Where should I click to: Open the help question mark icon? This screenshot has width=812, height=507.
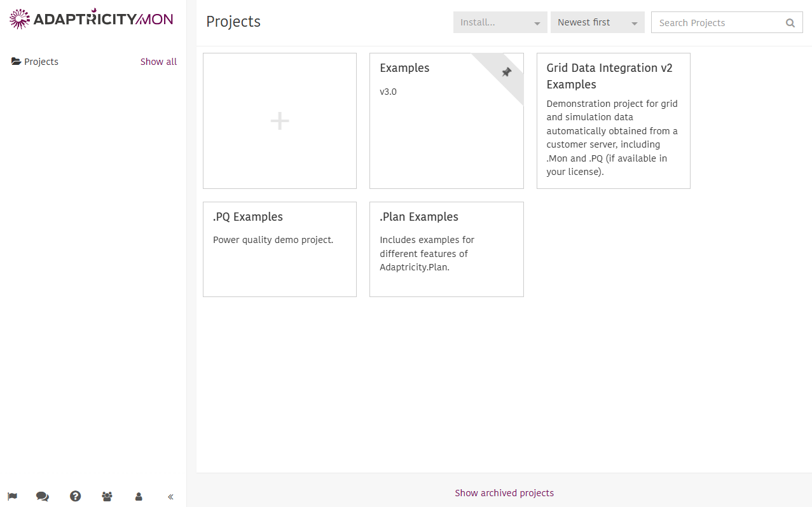(x=76, y=496)
